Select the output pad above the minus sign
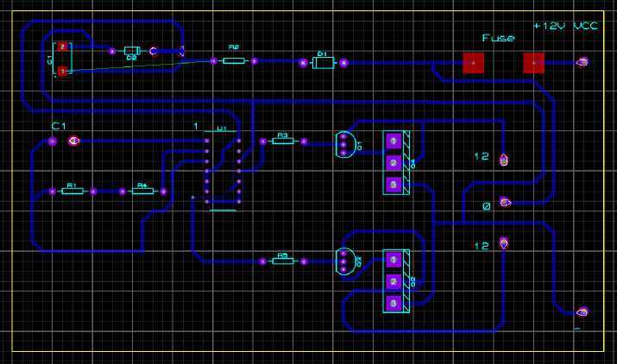The width and height of the screenshot is (617, 364). click(582, 312)
